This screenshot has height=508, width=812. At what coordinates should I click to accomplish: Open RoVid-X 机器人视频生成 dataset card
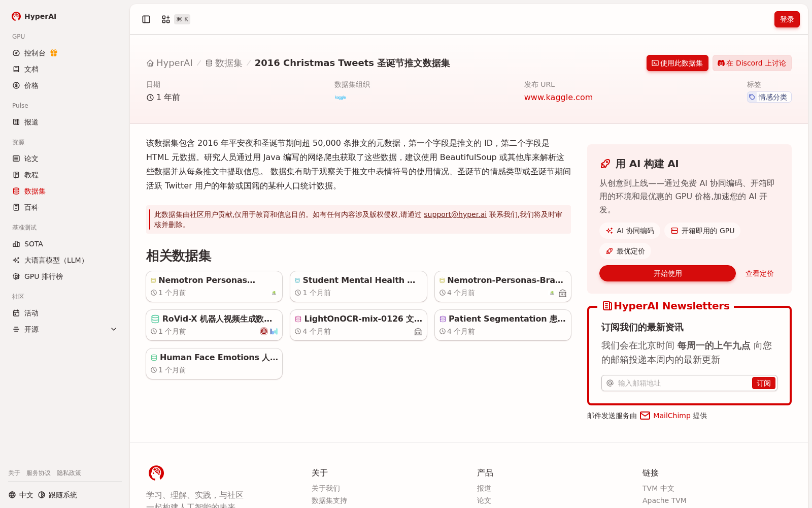tap(214, 325)
